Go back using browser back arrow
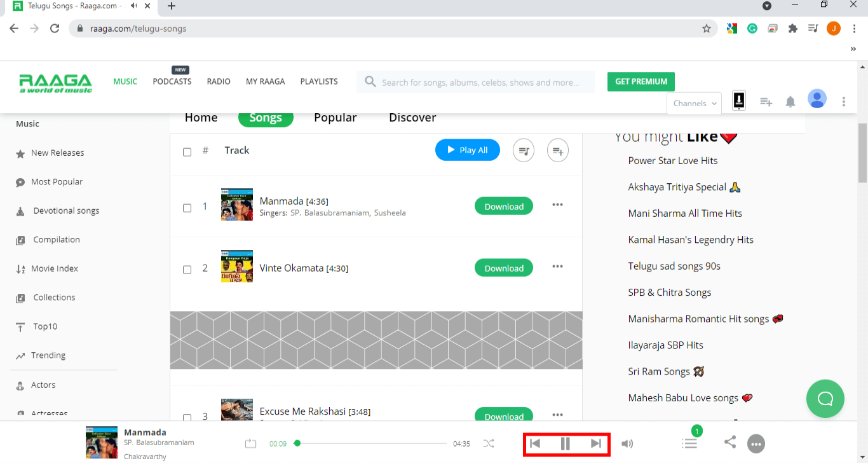This screenshot has width=868, height=463. (x=14, y=29)
